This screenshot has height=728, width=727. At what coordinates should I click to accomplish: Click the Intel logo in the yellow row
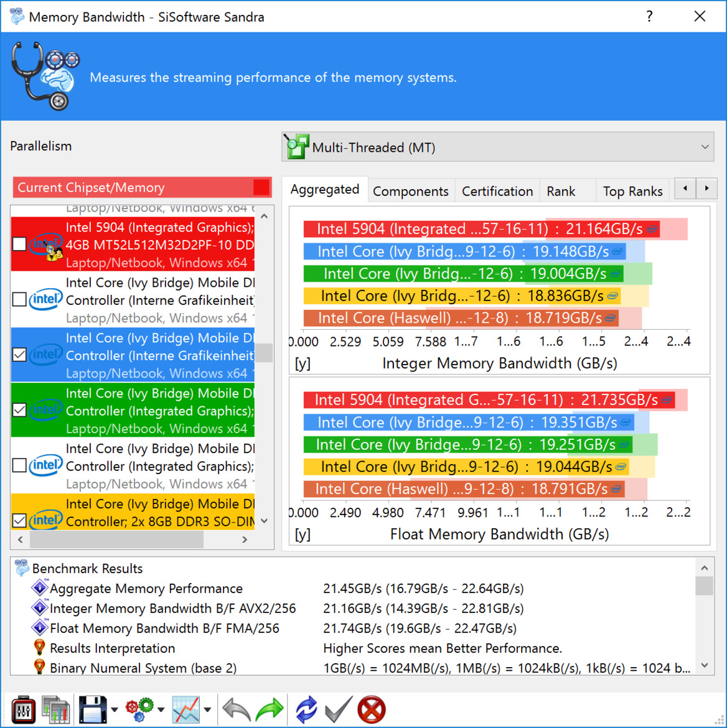click(x=45, y=520)
